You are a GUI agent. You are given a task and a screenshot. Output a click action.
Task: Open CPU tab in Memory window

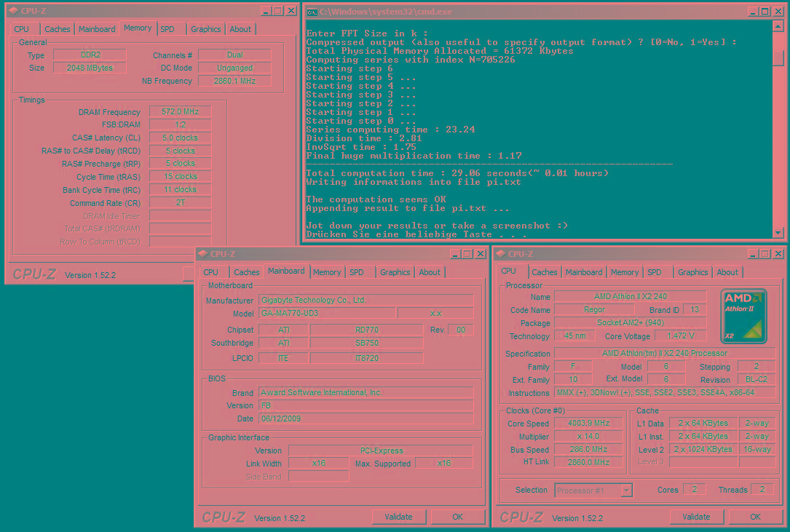pyautogui.click(x=21, y=29)
